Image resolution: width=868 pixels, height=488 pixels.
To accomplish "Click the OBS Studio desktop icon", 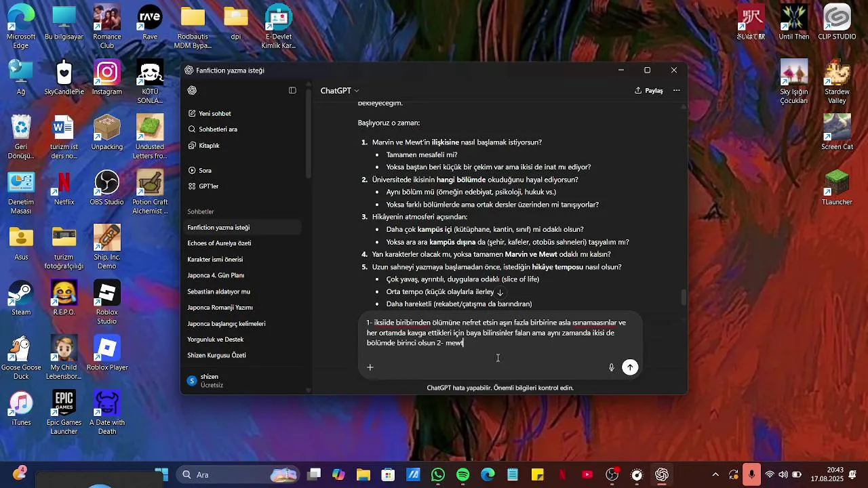I will [x=107, y=188].
